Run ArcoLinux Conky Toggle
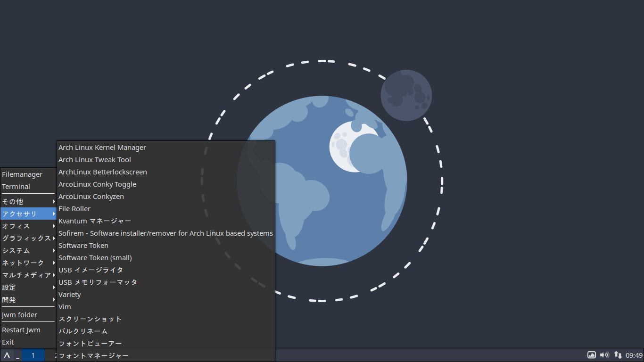Viewport: 644px width, 362px height. coord(166,184)
